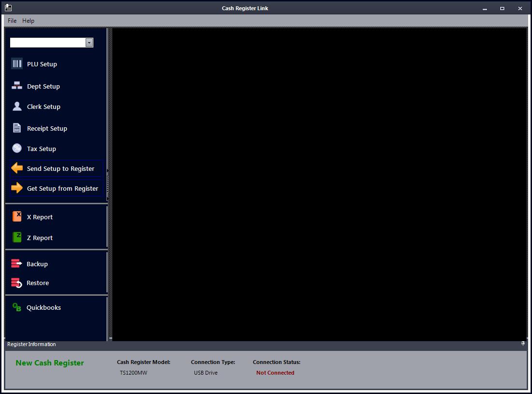Screen dimensions: 532x394
Task: Click the Quickbooks icon
Action: [x=16, y=307]
